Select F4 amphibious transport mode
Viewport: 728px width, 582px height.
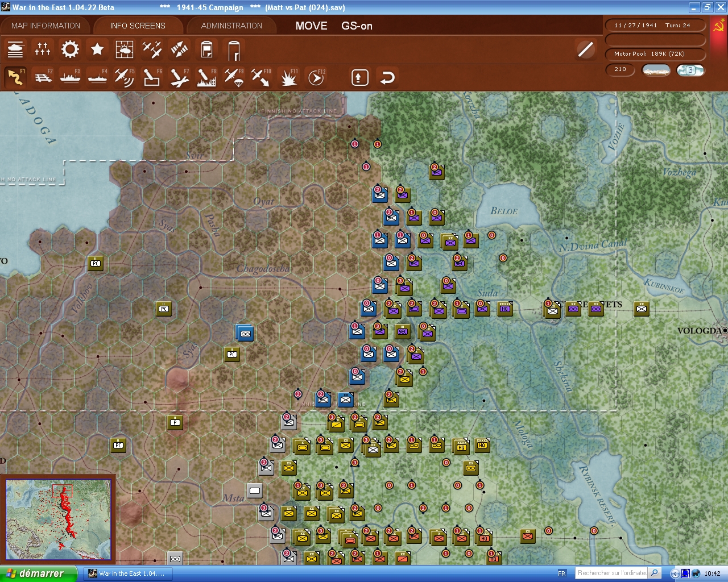(97, 77)
